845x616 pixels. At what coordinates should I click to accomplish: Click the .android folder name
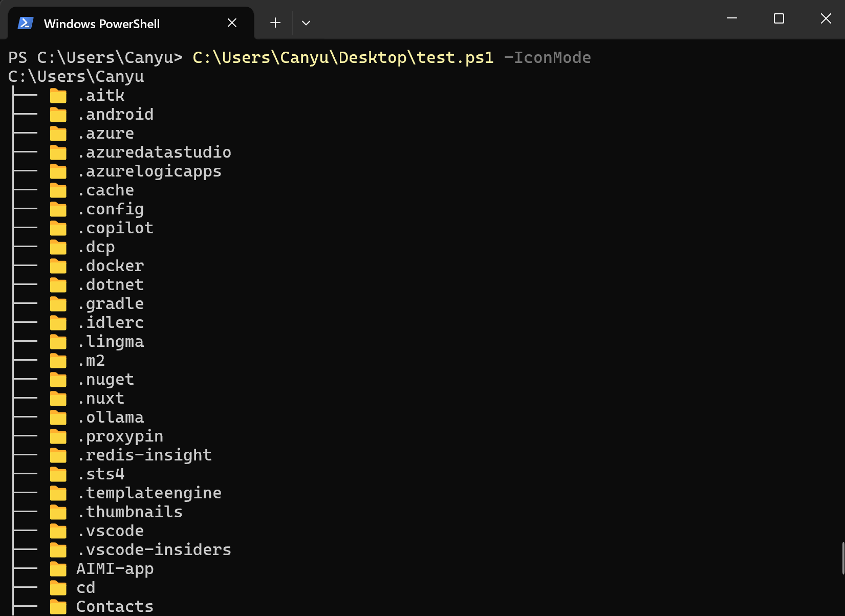(115, 115)
